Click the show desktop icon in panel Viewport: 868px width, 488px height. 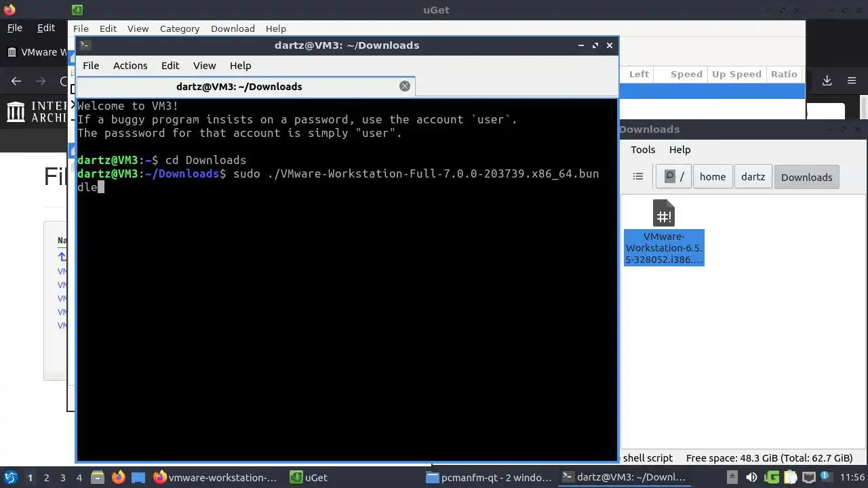[138, 477]
